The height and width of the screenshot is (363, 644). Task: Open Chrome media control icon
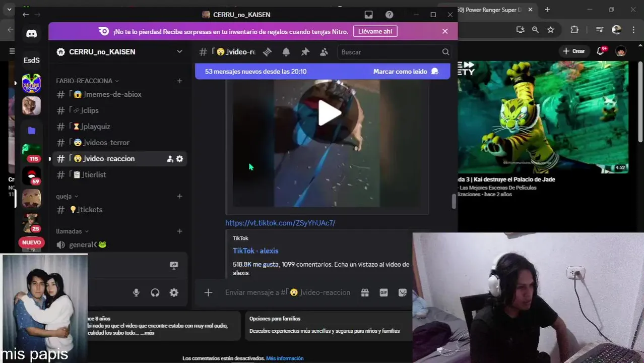click(x=599, y=30)
